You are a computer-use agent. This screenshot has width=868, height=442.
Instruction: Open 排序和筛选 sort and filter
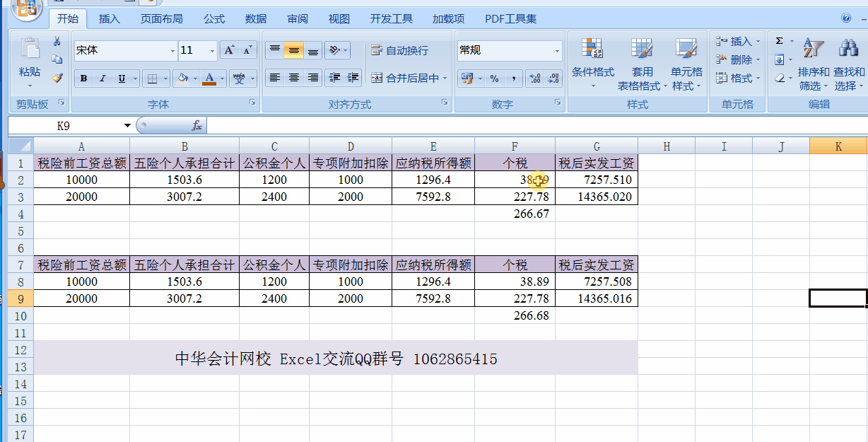click(x=814, y=64)
